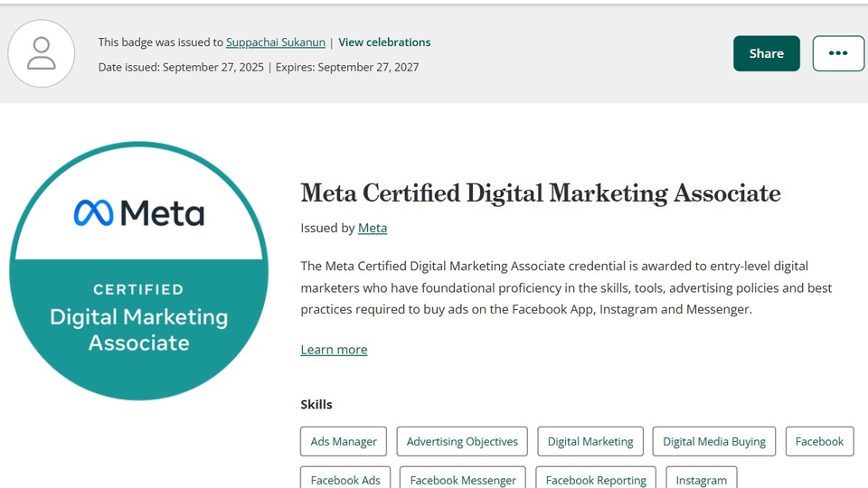Click View celebrations link
This screenshot has height=488, width=868.
click(x=384, y=42)
